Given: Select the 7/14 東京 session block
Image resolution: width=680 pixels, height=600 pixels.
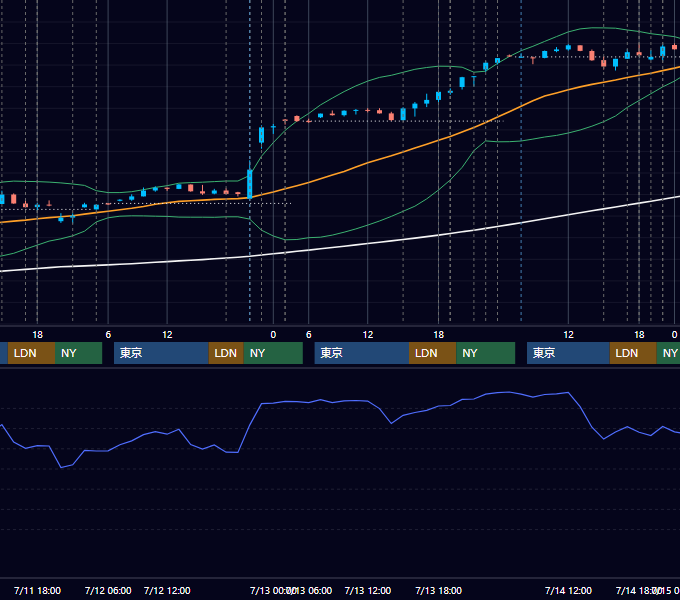Looking at the screenshot, I should pos(568,353).
